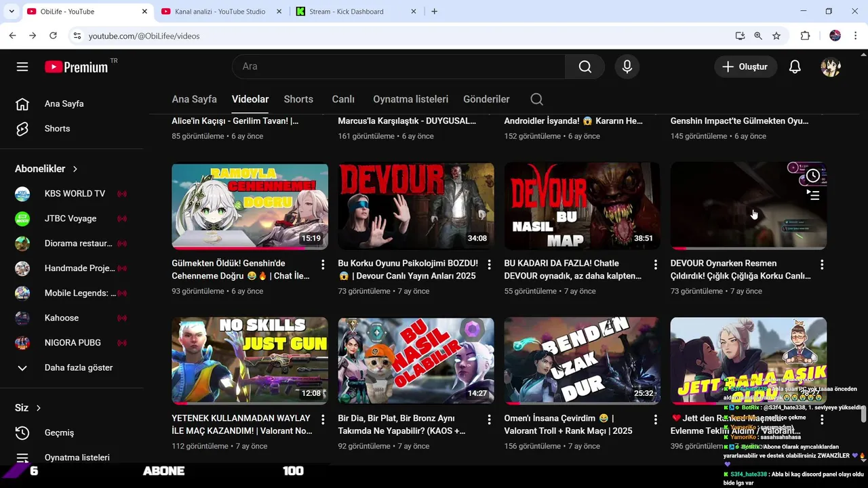Open options for Gülmekten Öldük video
The height and width of the screenshot is (488, 868).
(x=323, y=264)
